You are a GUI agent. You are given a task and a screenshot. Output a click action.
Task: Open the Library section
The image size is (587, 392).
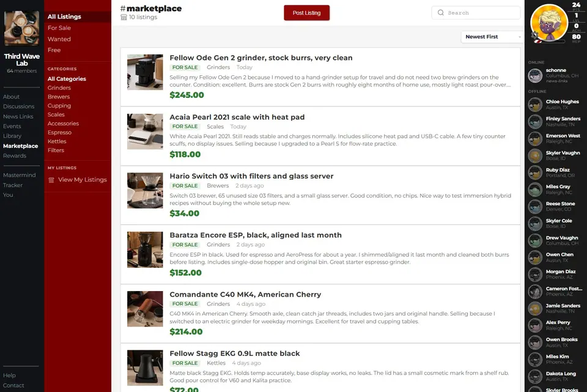click(x=12, y=136)
